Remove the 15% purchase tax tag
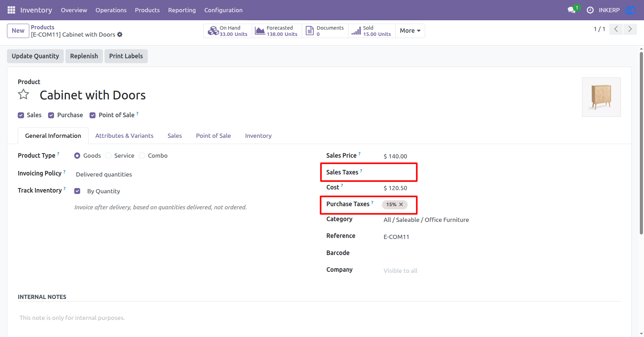644x337 pixels. [x=401, y=204]
